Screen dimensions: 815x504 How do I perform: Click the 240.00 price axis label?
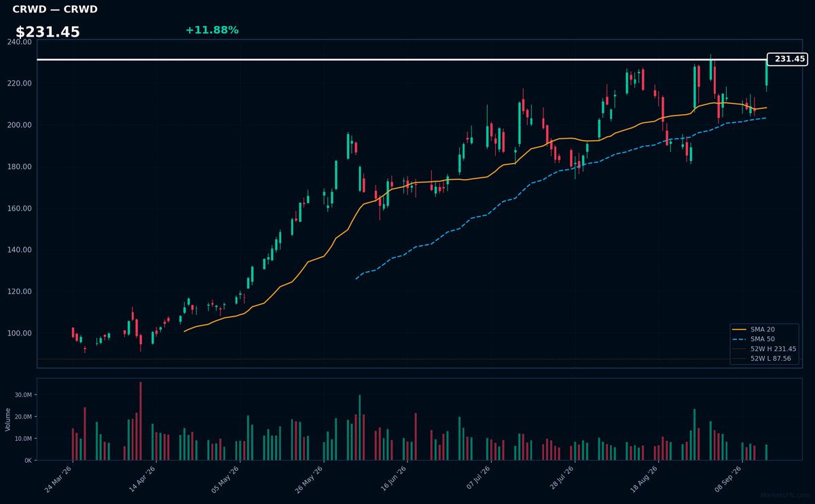pos(19,42)
